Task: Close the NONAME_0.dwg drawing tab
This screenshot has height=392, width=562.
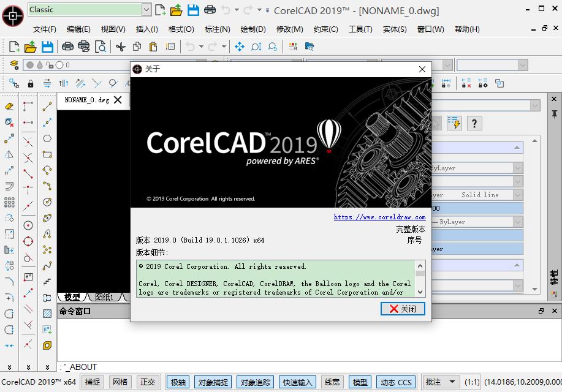Action: (118, 100)
